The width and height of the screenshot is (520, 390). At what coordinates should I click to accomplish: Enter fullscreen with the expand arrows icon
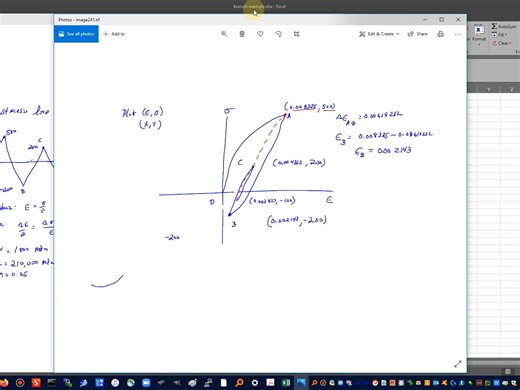coord(458,364)
